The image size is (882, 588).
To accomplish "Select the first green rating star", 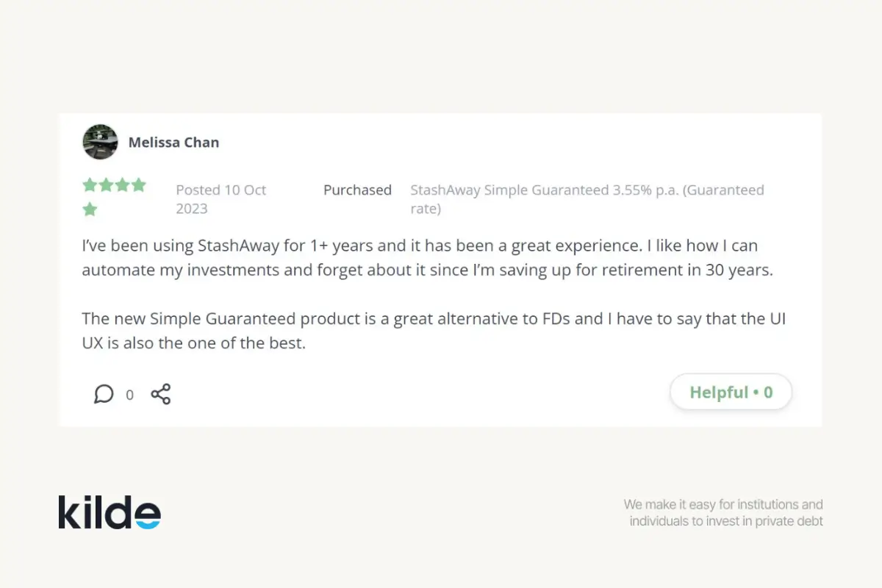I will [x=89, y=185].
